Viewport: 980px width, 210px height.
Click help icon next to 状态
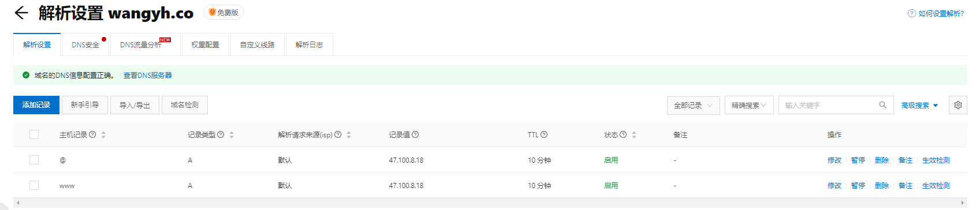pos(623,134)
